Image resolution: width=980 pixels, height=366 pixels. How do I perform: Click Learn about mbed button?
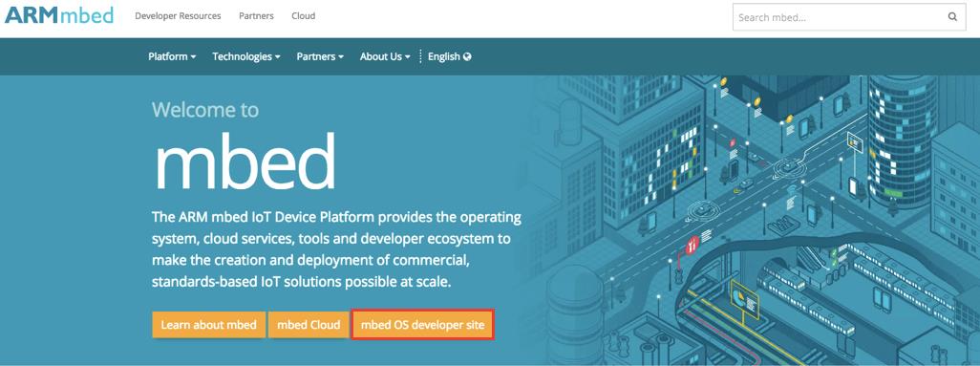pos(209,325)
